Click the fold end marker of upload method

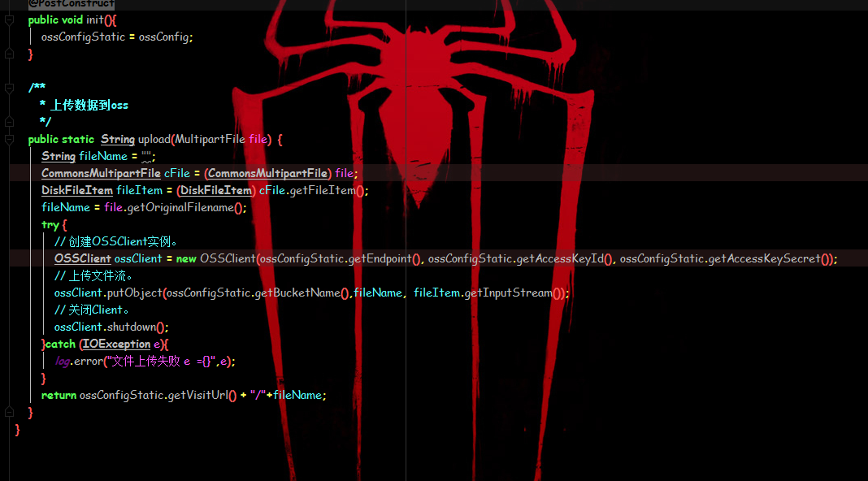(10, 412)
